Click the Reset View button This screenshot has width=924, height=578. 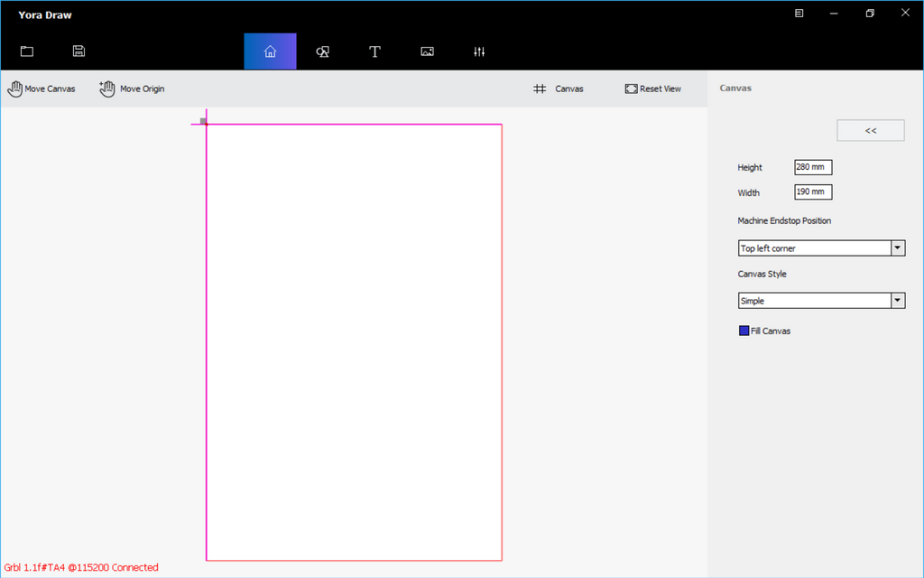[x=652, y=89]
